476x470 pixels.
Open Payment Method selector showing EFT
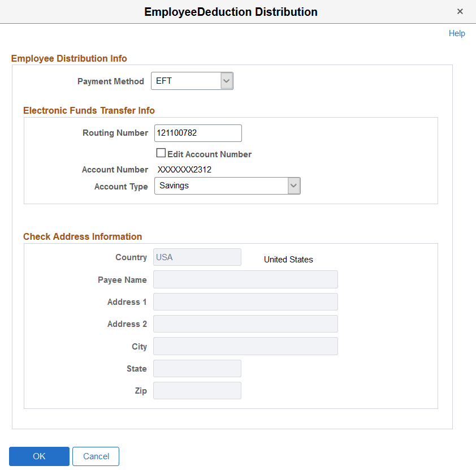[192, 81]
